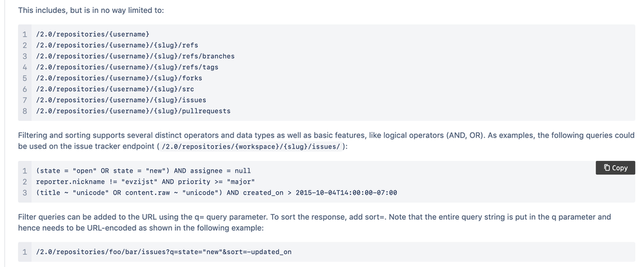
Task: Click line number 8 in the endpoints block
Action: click(25, 111)
